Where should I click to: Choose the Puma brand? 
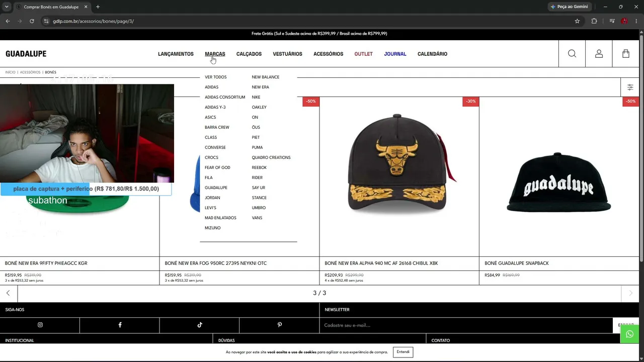pyautogui.click(x=258, y=147)
